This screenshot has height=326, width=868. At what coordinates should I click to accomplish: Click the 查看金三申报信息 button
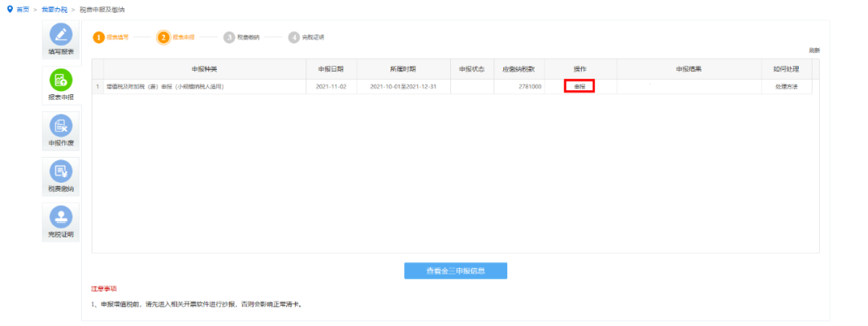point(456,271)
